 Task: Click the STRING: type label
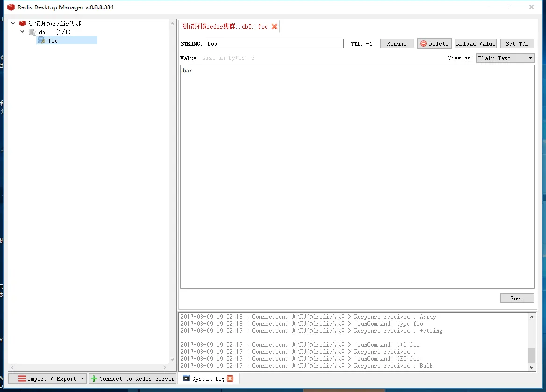click(191, 44)
